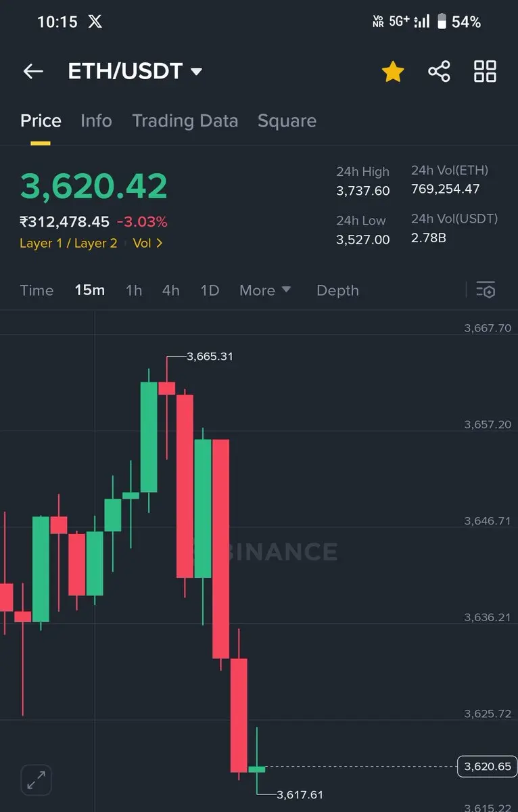The width and height of the screenshot is (518, 812).
Task: Tap the X app notification icon
Action: pos(95,22)
